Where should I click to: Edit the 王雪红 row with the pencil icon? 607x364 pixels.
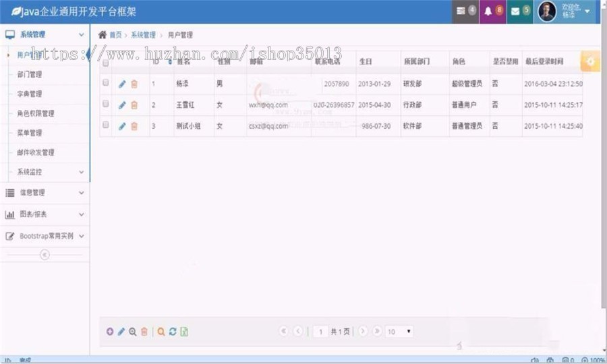coord(122,105)
